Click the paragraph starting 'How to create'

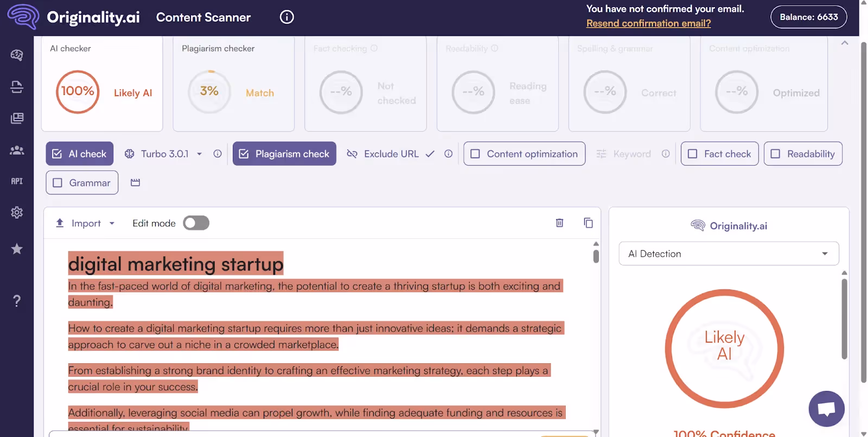coord(316,337)
